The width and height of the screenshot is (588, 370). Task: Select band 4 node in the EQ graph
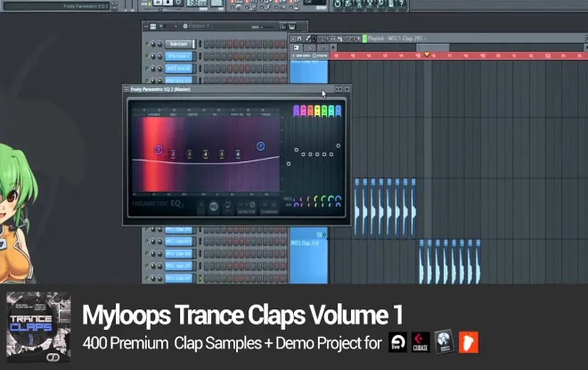coord(206,154)
